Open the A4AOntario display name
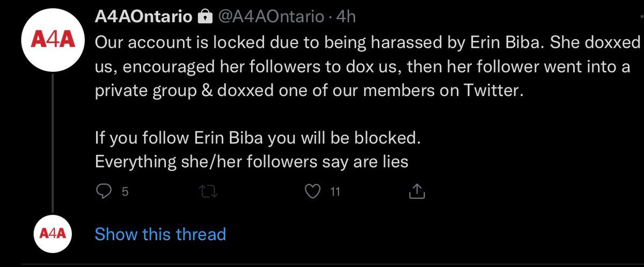The image size is (644, 267). [143, 17]
